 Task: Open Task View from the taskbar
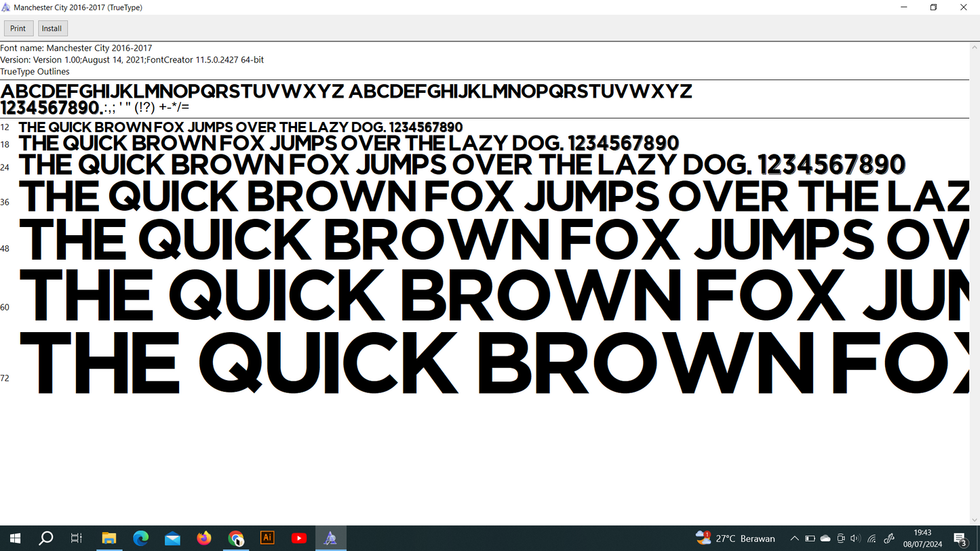77,539
